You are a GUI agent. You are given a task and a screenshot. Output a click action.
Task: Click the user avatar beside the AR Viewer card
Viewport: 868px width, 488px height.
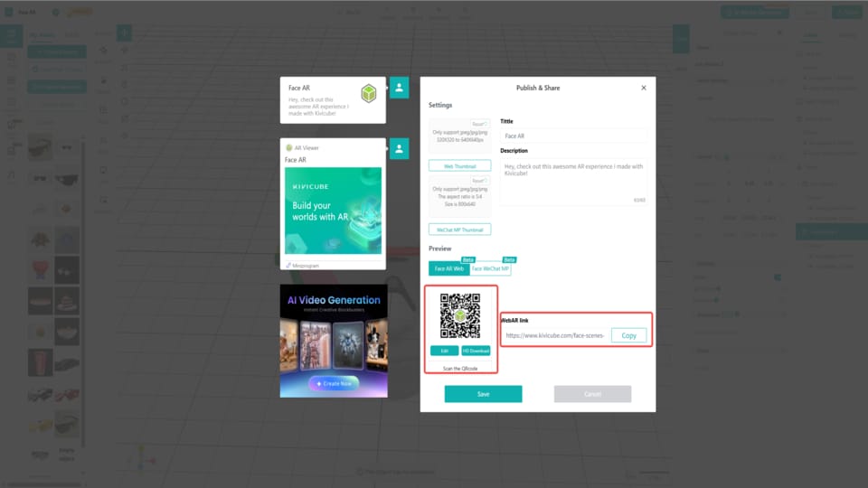point(399,149)
